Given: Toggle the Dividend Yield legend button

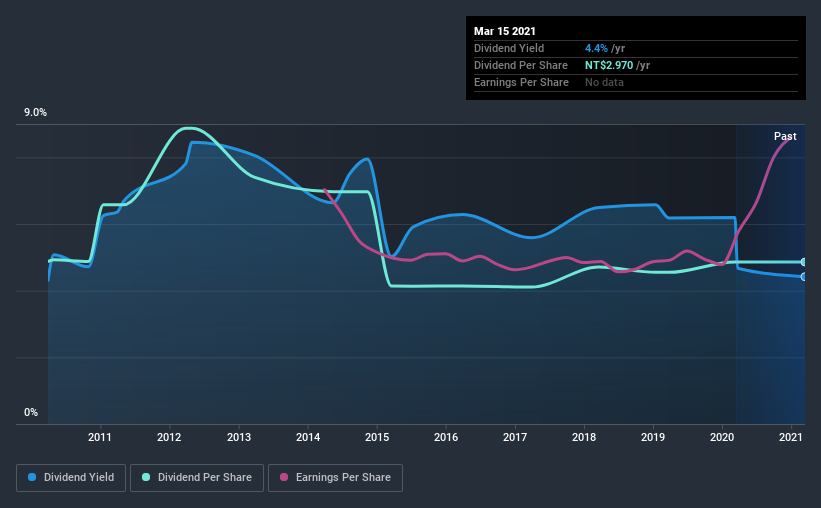Looking at the screenshot, I should pyautogui.click(x=71, y=478).
